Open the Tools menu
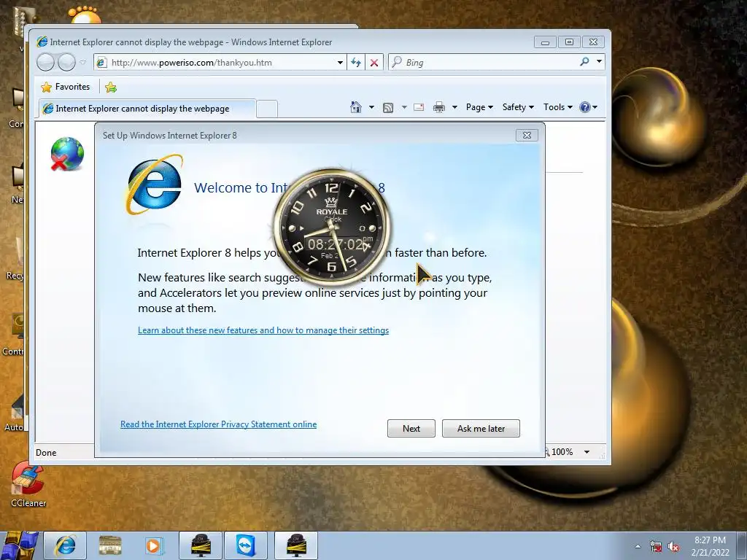The height and width of the screenshot is (560, 747). pos(558,107)
